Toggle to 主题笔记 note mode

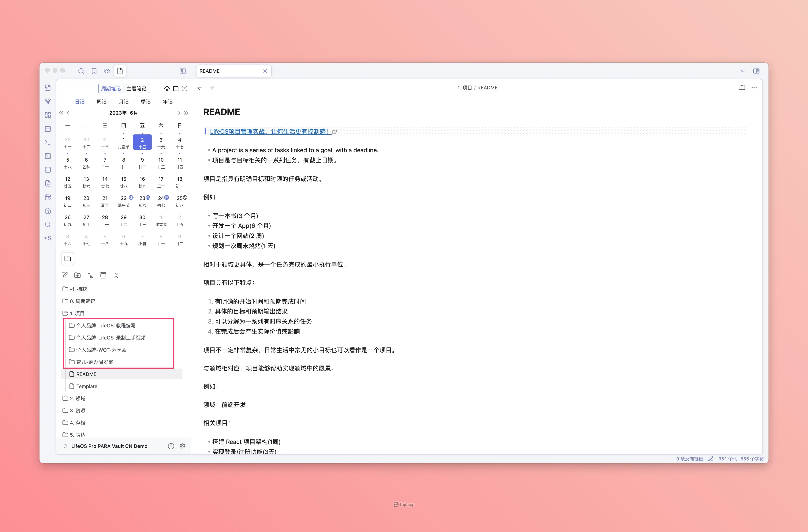coord(136,89)
